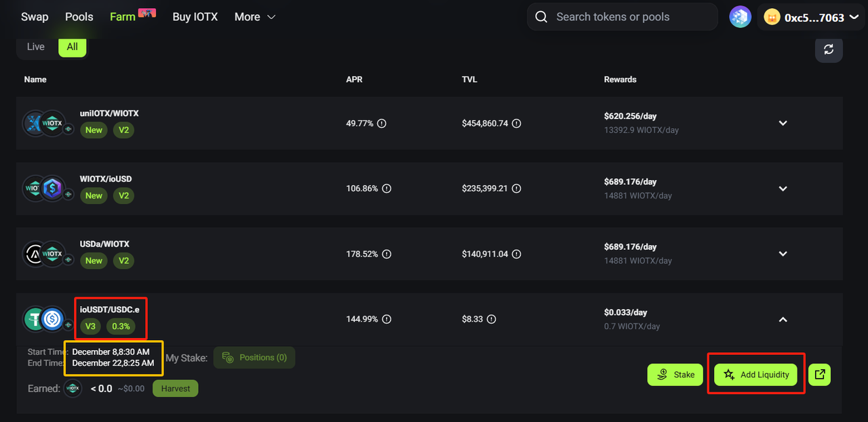Image resolution: width=868 pixels, height=422 pixels.
Task: Click the APR info icon for USDa/WIOTX
Action: (387, 254)
